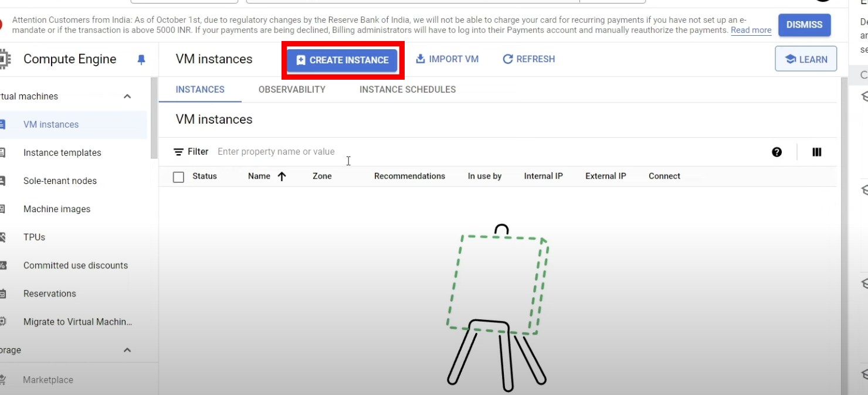Click the Name column sort arrow
The width and height of the screenshot is (868, 395).
pyautogui.click(x=282, y=176)
